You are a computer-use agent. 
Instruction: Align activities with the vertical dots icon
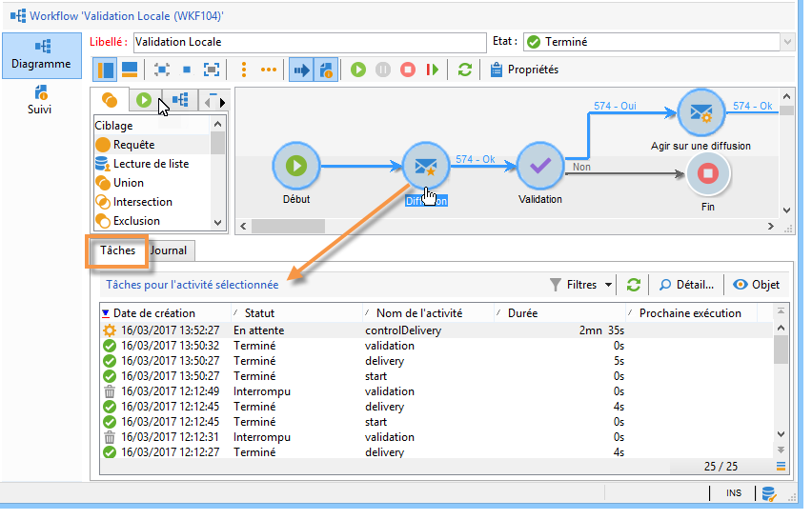coord(244,70)
